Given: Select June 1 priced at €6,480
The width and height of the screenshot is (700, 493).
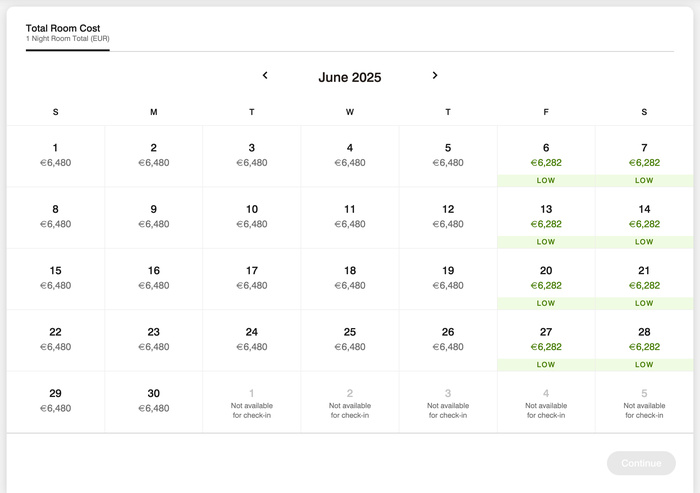Looking at the screenshot, I should (55, 156).
